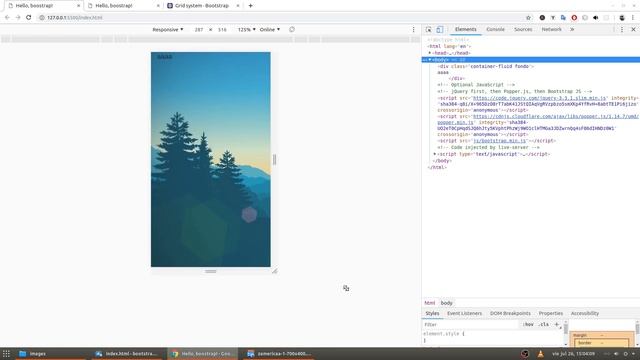Click the red Opera-style extension icon

pyautogui.click(x=574, y=18)
